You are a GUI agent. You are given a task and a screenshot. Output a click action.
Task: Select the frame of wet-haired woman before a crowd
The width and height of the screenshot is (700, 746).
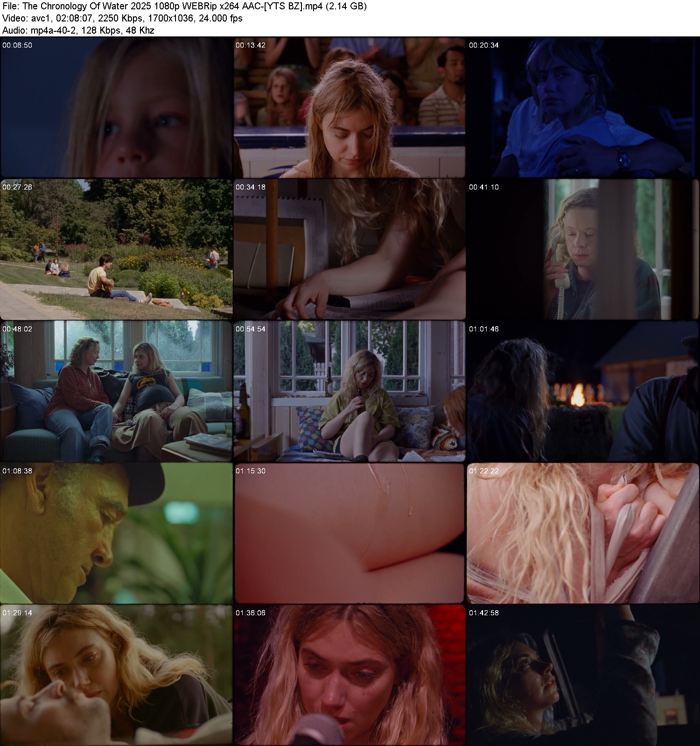click(x=350, y=107)
